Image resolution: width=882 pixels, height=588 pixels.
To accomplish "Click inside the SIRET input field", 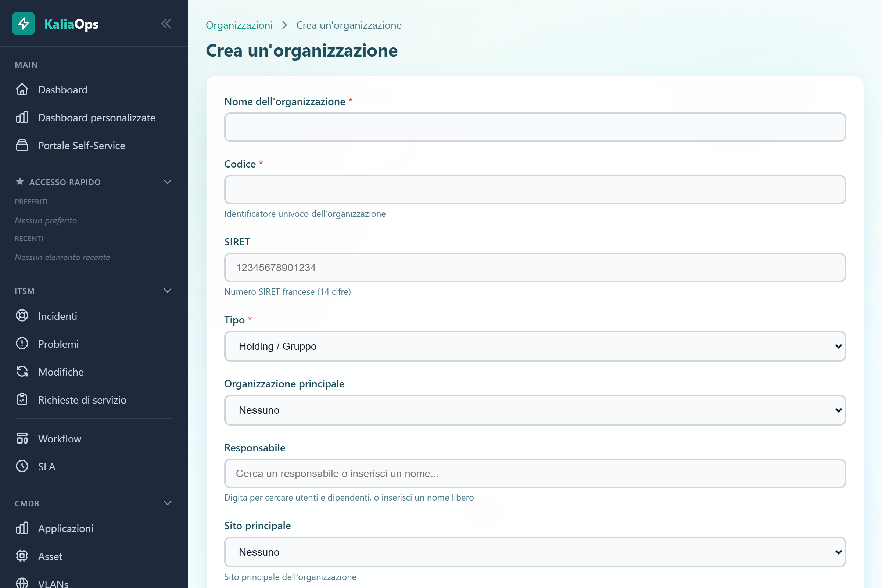I will click(534, 268).
